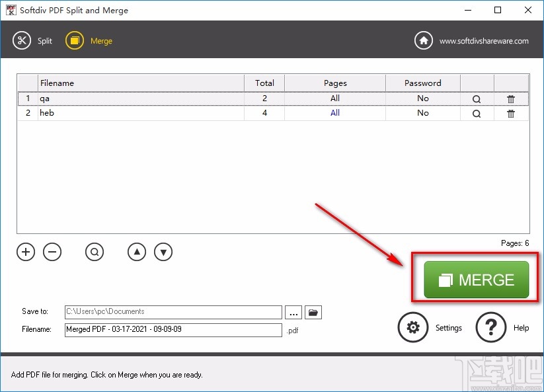
Task: Remove selected file with minus button
Action: (52, 252)
